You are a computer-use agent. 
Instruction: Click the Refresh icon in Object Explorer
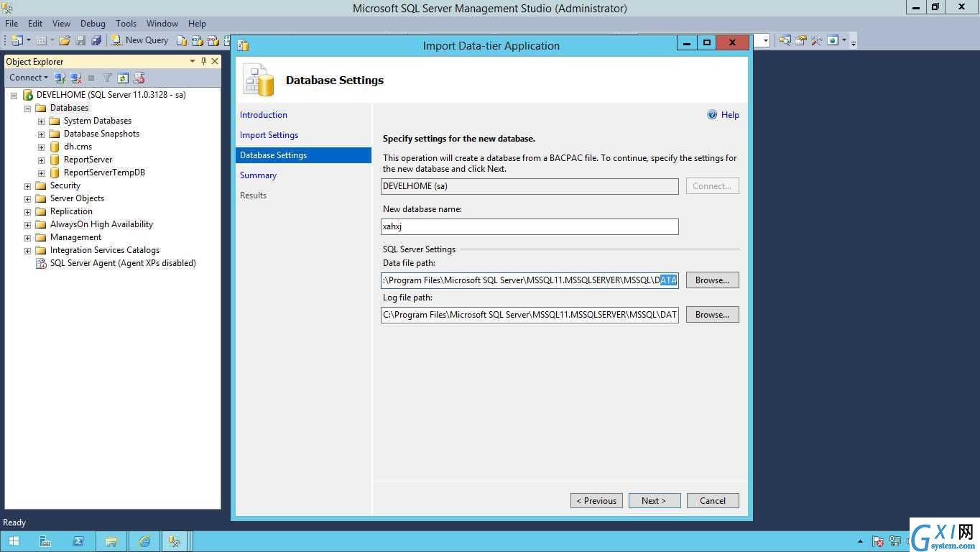(123, 78)
